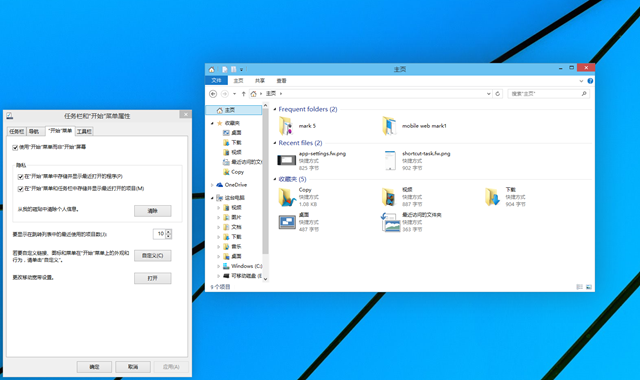Screen dimensions: 640x380
Task: Select the 下载 shortcut in the main pane
Action: (505, 197)
